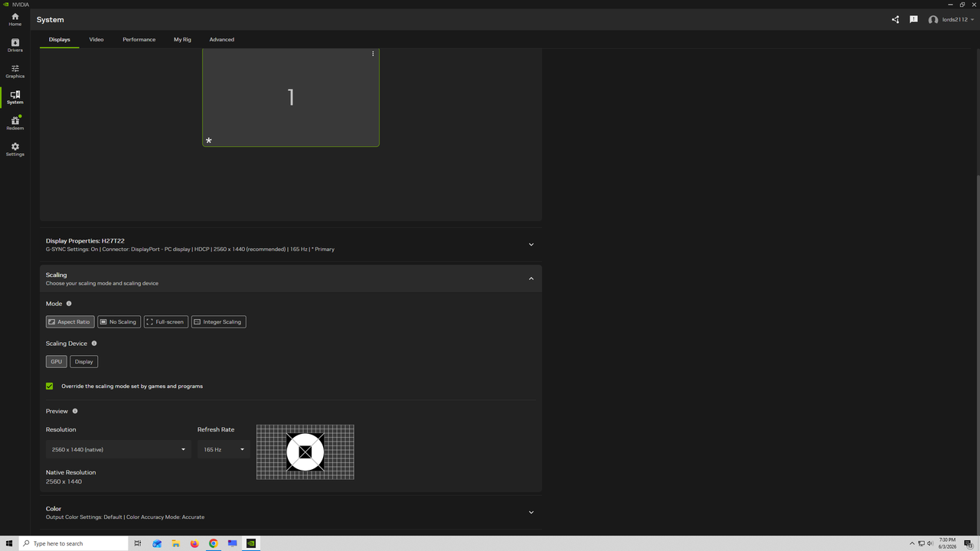Viewport: 980px width, 551px height.
Task: Click the scaling preview test pattern
Action: click(305, 452)
